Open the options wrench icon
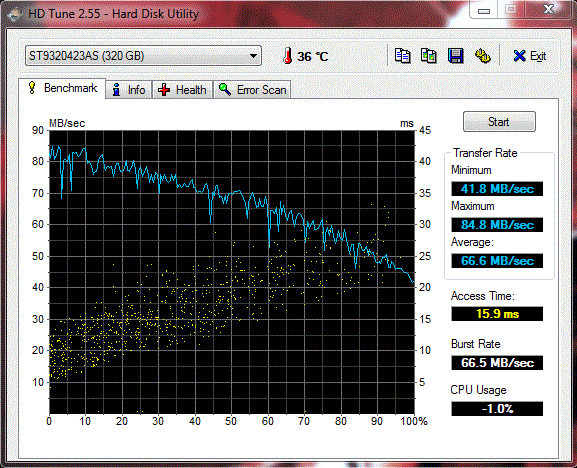 [x=482, y=56]
